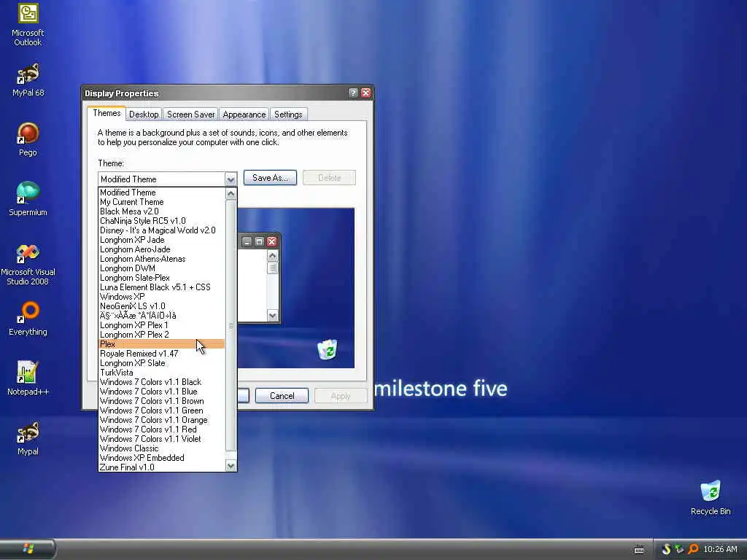Select Longhorn XP Slate theme
The height and width of the screenshot is (560, 747).
point(161,363)
